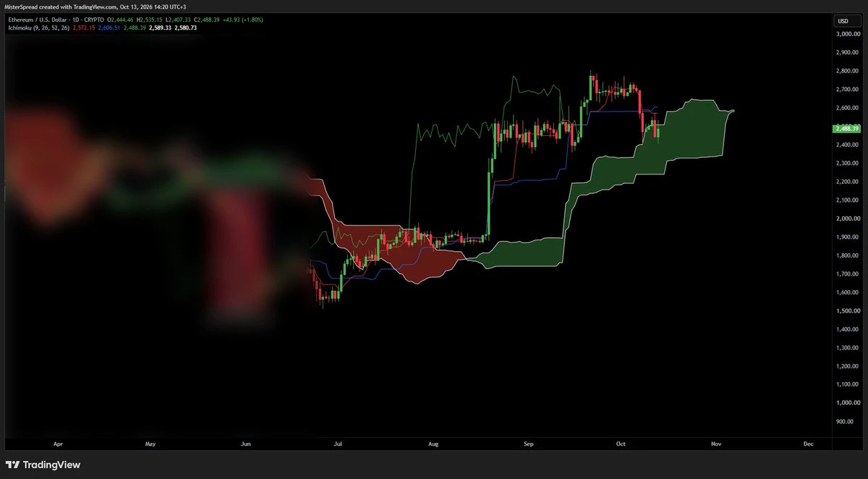Click the 3,000.00 price axis label
This screenshot has width=868, height=479.
[x=847, y=34]
